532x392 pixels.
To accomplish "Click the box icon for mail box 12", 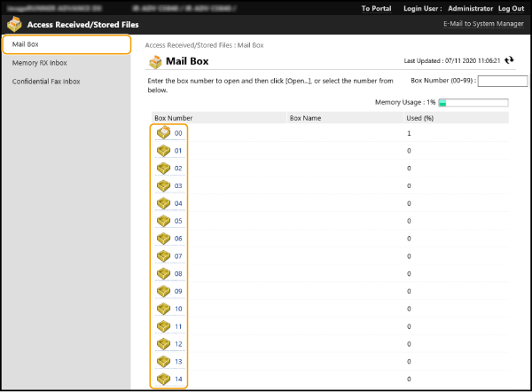I will (x=163, y=344).
